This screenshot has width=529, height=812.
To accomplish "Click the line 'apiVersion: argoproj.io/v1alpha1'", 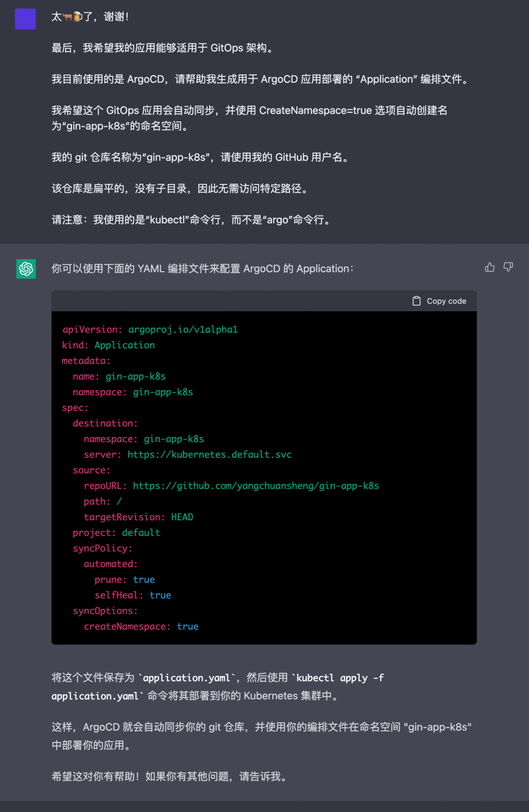I will coord(150,329).
